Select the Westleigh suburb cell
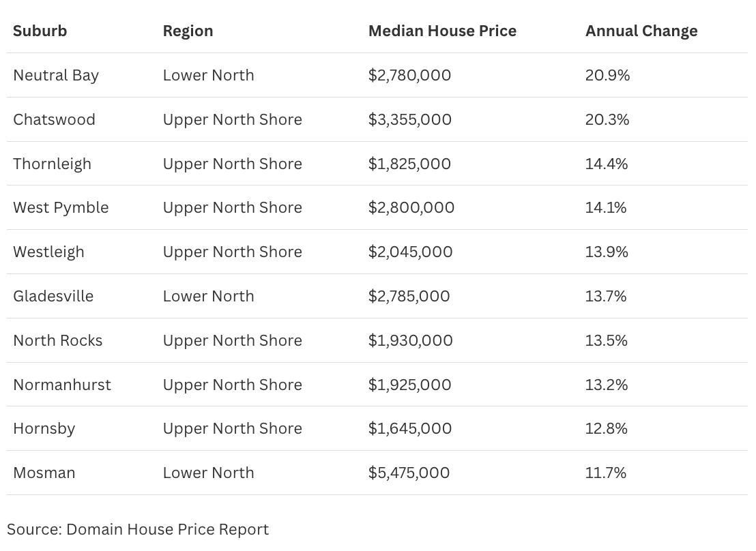Image resolution: width=756 pixels, height=551 pixels. 48,252
